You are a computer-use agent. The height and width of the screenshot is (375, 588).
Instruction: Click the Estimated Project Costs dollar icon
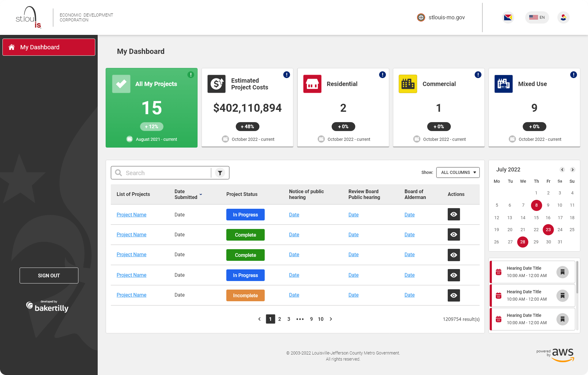click(217, 84)
